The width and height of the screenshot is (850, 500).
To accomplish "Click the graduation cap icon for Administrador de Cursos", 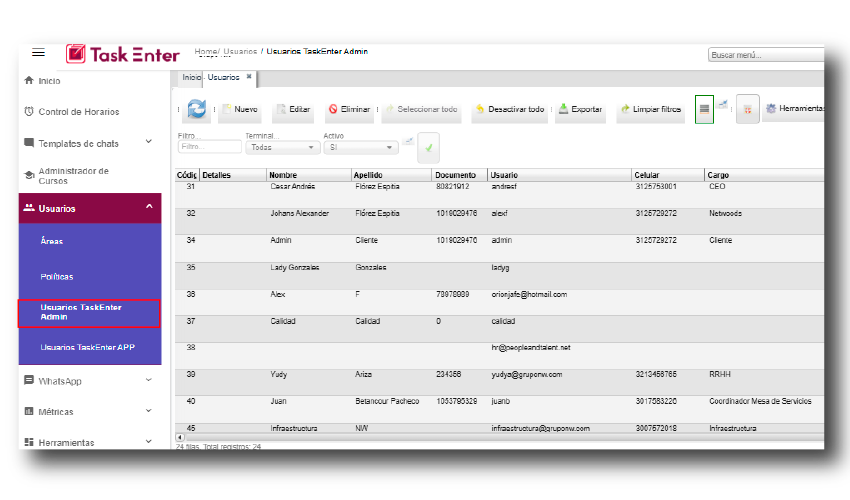I will pos(29,176).
